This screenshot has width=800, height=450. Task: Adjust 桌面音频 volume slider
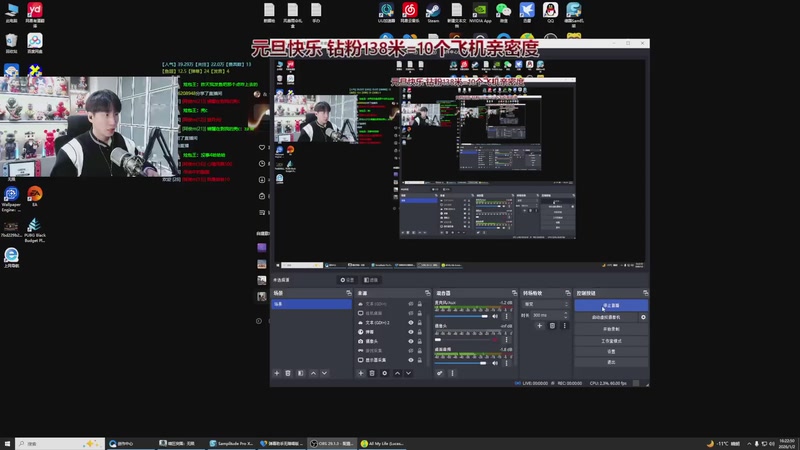pos(461,363)
